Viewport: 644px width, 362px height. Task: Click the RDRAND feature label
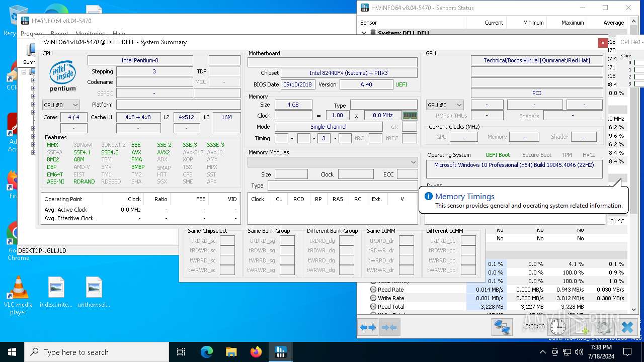click(84, 182)
